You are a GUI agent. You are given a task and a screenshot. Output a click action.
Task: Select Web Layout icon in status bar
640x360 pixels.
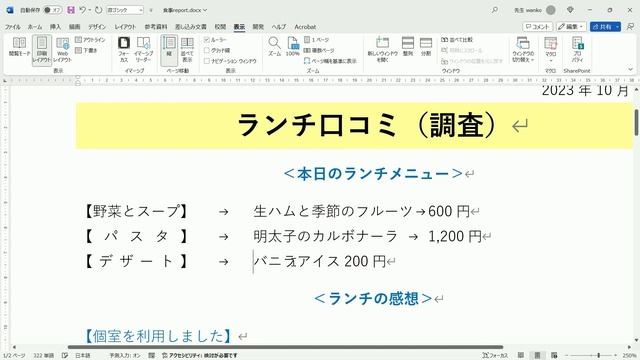pyautogui.click(x=554, y=355)
